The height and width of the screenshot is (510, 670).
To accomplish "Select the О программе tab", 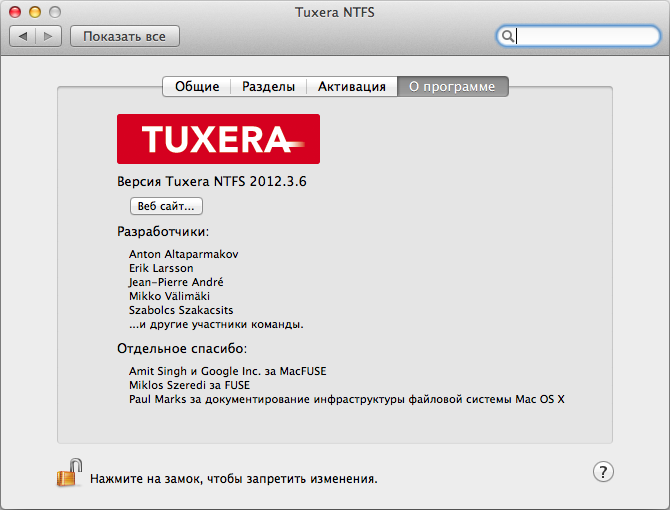I will click(453, 86).
